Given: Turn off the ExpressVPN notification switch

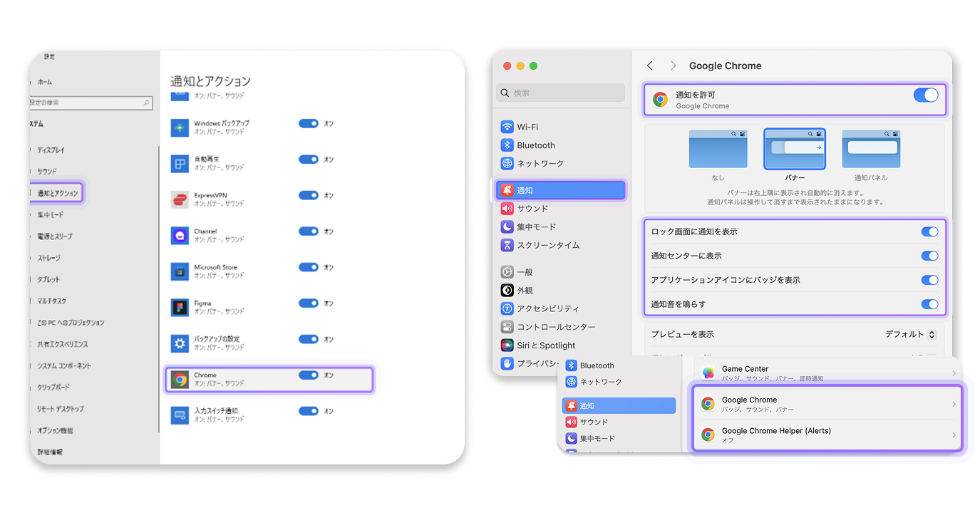Looking at the screenshot, I should click(309, 195).
